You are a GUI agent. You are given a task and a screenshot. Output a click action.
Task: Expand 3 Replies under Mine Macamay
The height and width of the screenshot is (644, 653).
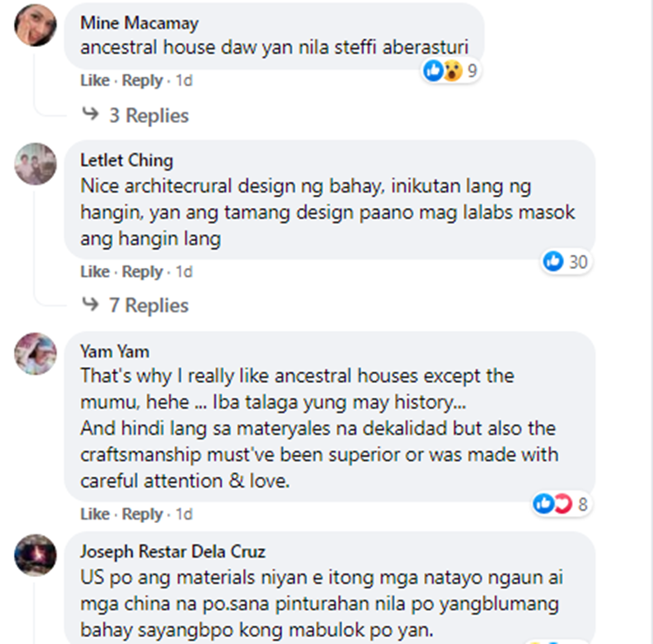tap(149, 116)
